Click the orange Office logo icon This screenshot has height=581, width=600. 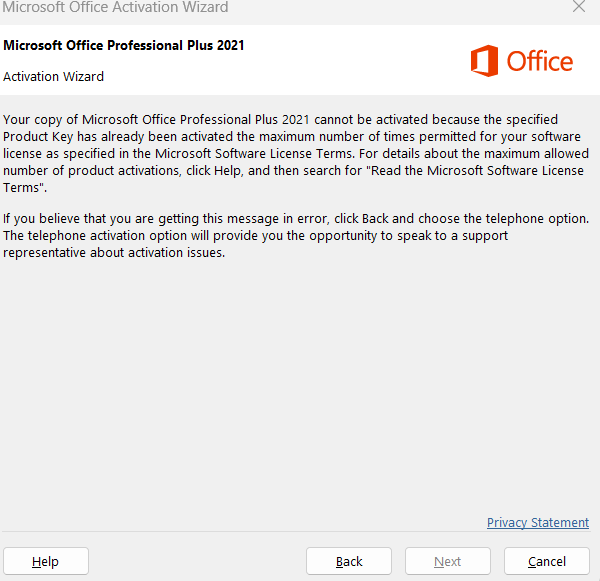(484, 61)
